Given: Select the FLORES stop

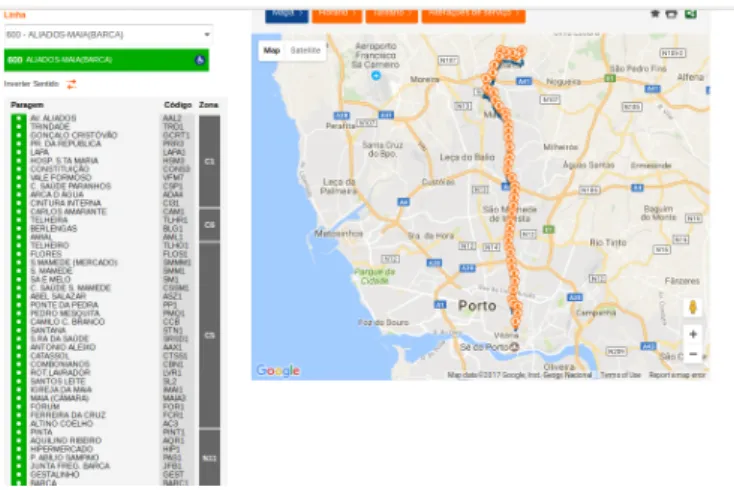Looking at the screenshot, I should 46,254.
